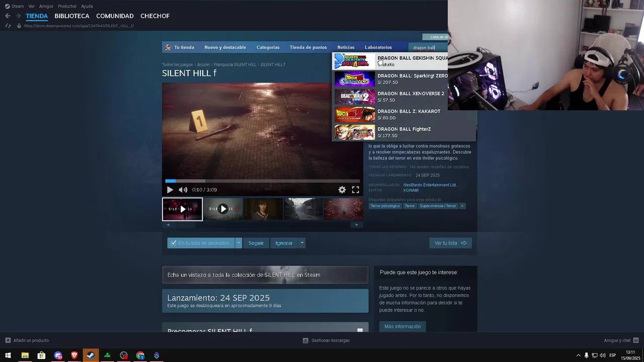Expand the wishlist button dropdown arrow
644x362 pixels.
(238, 243)
